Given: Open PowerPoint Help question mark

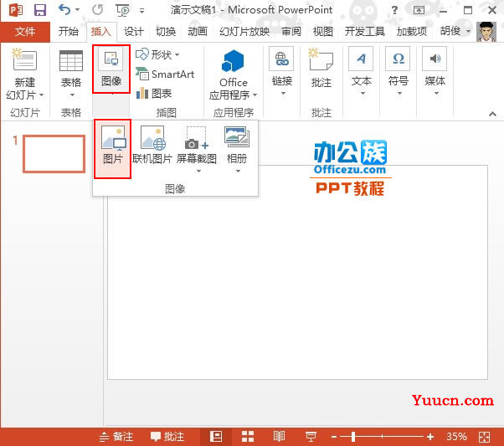Looking at the screenshot, I should coord(394,10).
